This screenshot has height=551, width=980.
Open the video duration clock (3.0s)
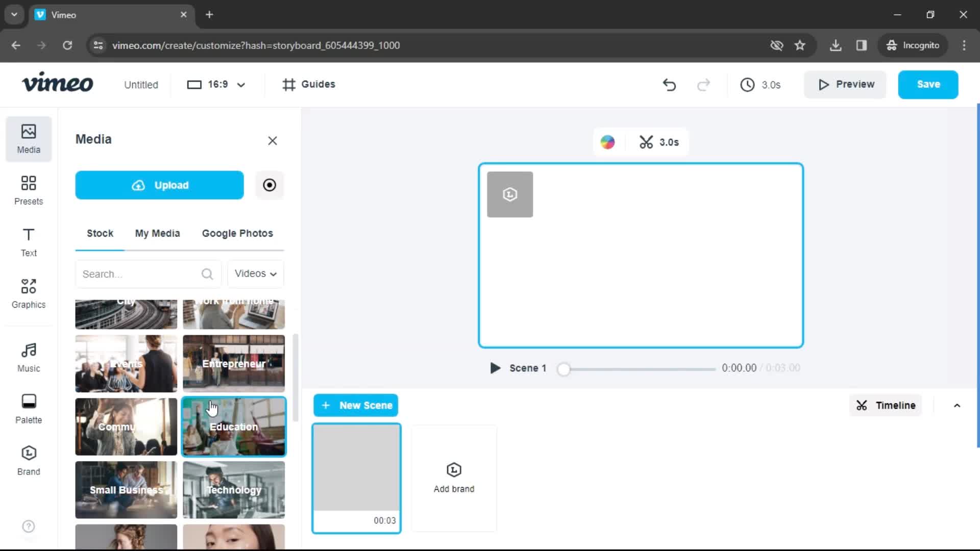point(760,85)
